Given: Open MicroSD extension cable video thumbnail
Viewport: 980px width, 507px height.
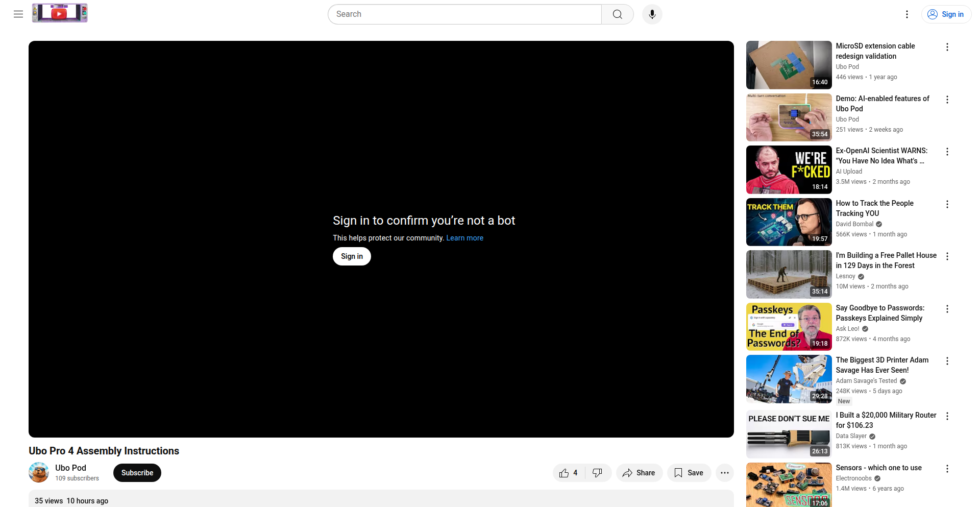Looking at the screenshot, I should click(x=789, y=65).
